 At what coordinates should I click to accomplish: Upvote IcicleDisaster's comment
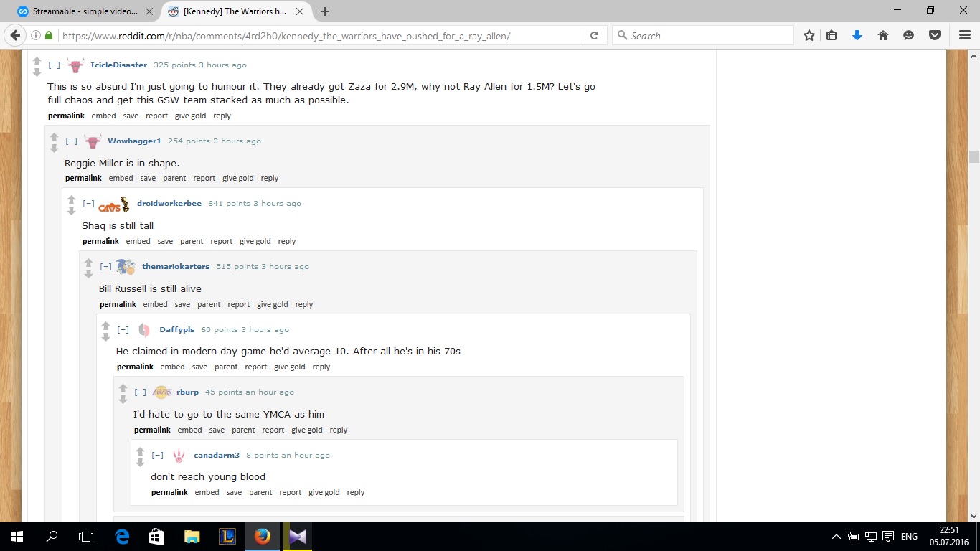pyautogui.click(x=37, y=60)
